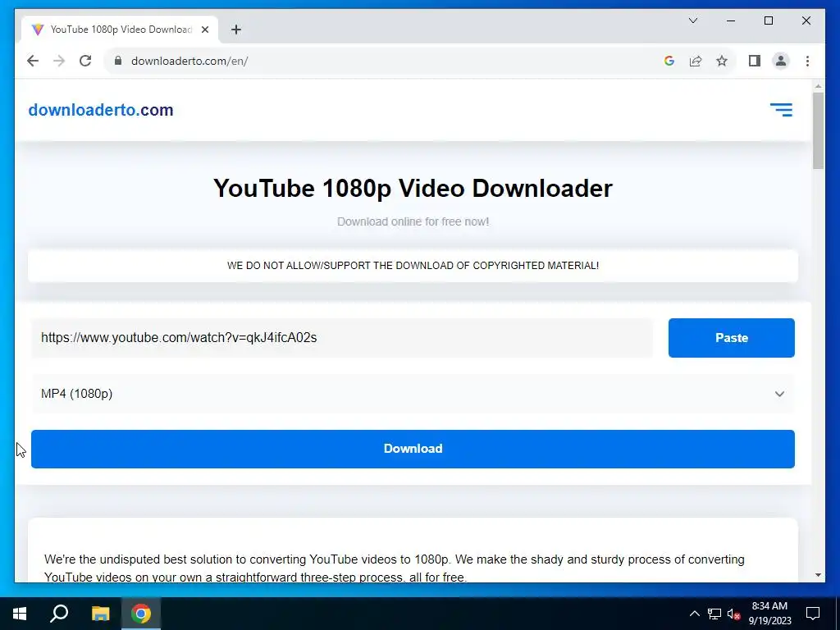Click the address bar URL downloaderto.com/en/
The width and height of the screenshot is (840, 630).
pyautogui.click(x=189, y=61)
